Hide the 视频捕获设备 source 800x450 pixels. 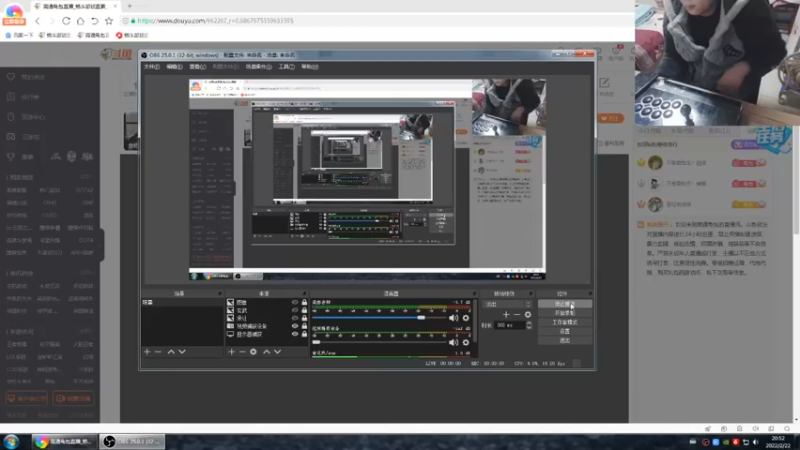(x=295, y=326)
